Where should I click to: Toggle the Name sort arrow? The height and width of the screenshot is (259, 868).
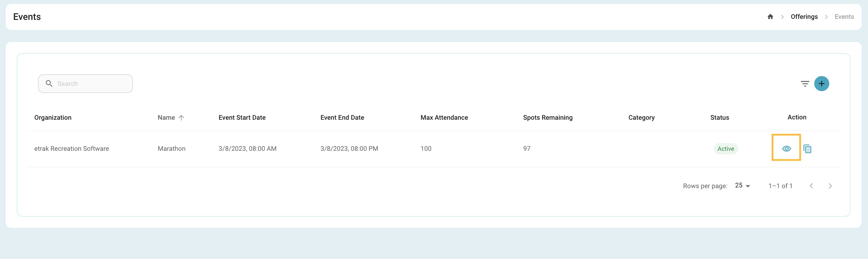[x=181, y=118]
